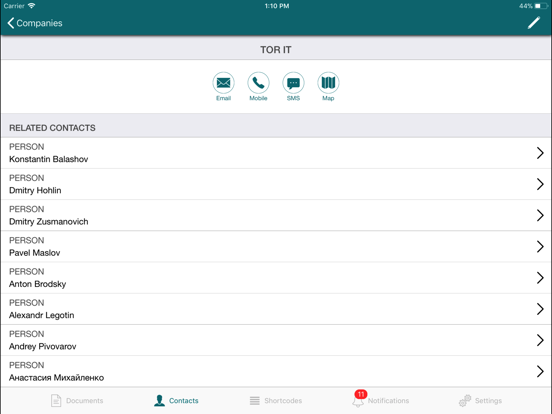Image resolution: width=552 pixels, height=414 pixels.
Task: Open Pavel Maslov contact row
Action: pos(276,246)
